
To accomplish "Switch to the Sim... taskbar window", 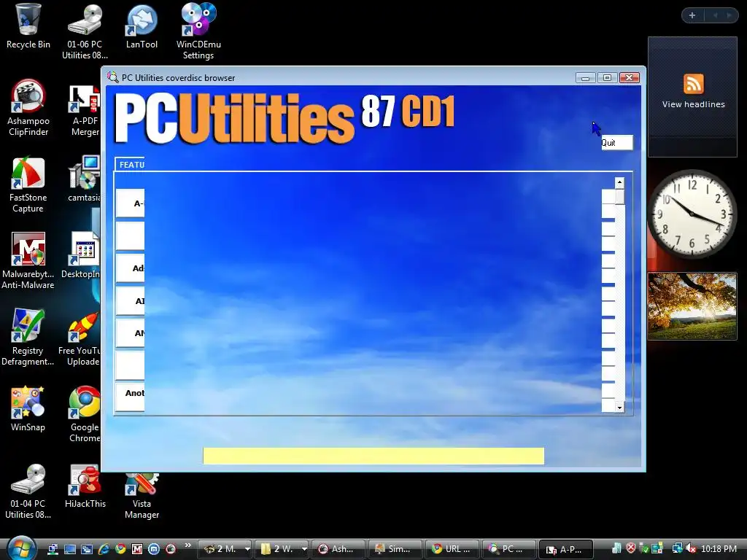I will pyautogui.click(x=395, y=549).
